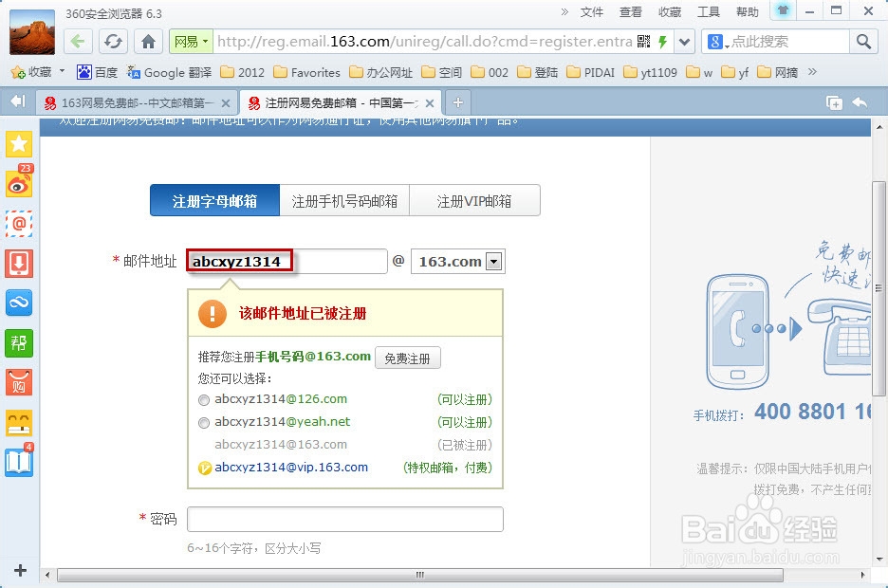888x588 pixels.
Task: Open the blue cloud sidebar icon
Action: pyautogui.click(x=19, y=303)
